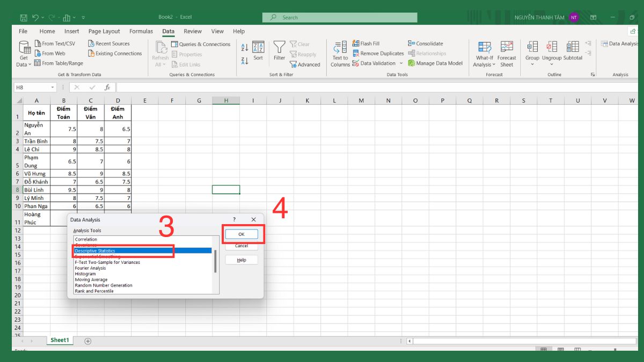Open the Remove Duplicates tool
The height and width of the screenshot is (362, 644).
tap(378, 53)
